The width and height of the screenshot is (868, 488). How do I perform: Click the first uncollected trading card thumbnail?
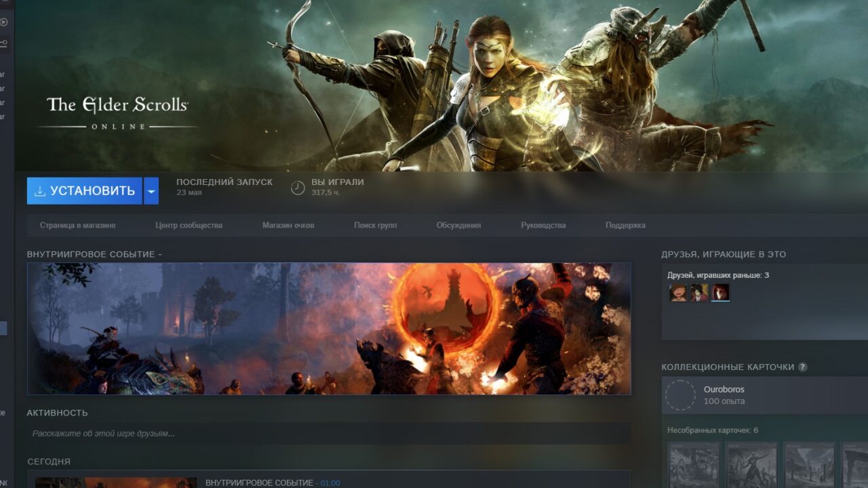pyautogui.click(x=694, y=465)
